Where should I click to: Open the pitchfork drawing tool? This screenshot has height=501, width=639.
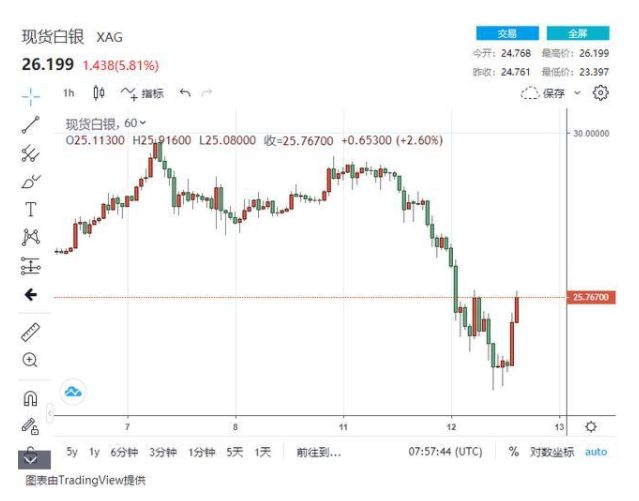coord(31,153)
